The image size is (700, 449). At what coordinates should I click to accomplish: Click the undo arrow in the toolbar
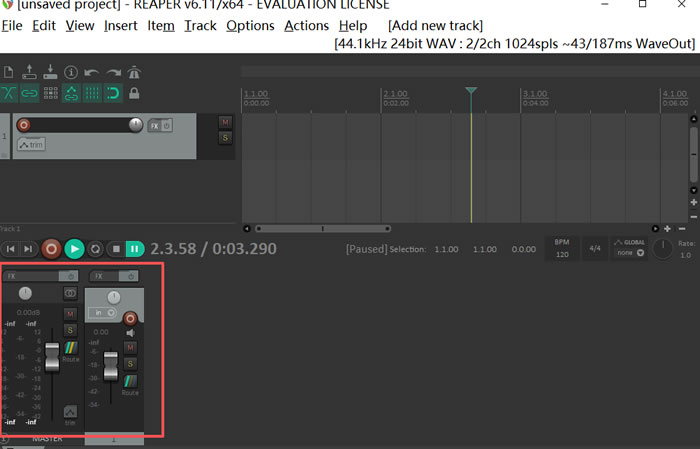(x=91, y=72)
